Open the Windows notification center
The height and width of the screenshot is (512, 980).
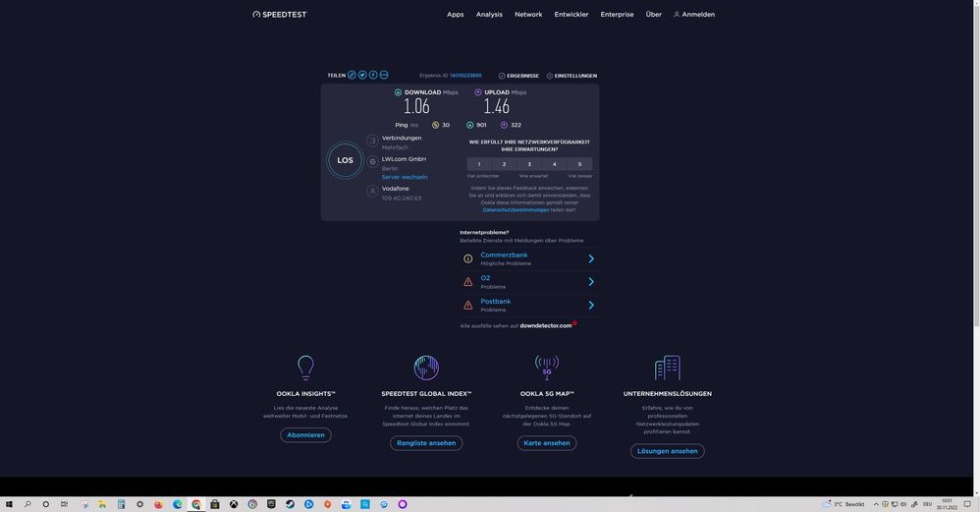[x=967, y=504]
